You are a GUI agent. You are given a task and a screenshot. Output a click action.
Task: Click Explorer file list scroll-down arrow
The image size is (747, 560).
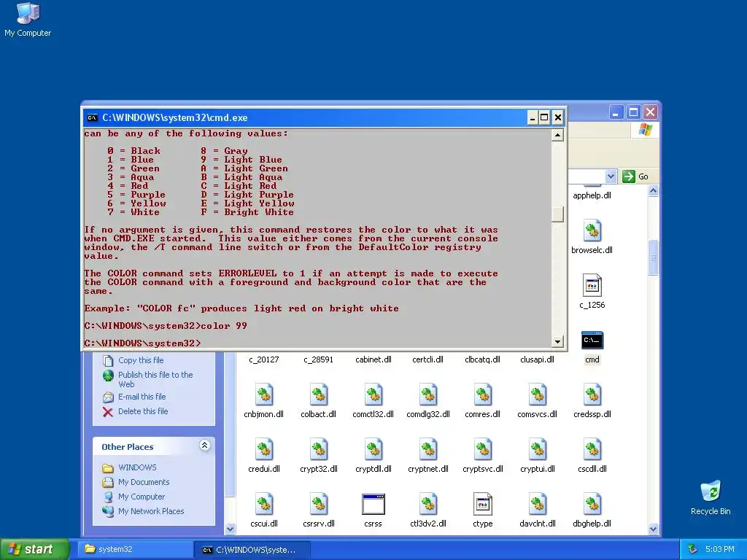point(653,529)
